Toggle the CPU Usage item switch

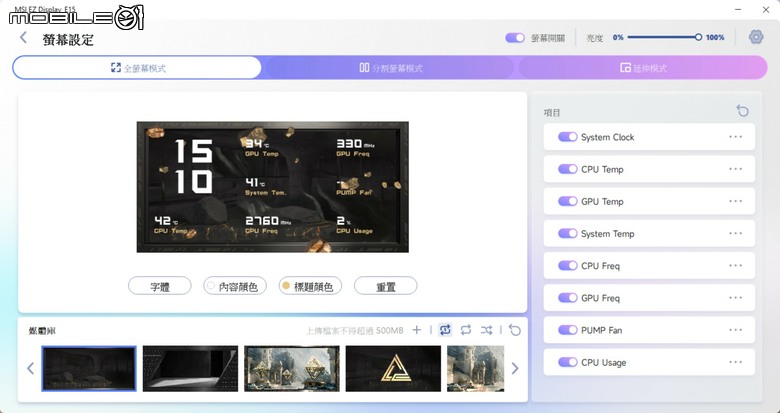coord(568,362)
